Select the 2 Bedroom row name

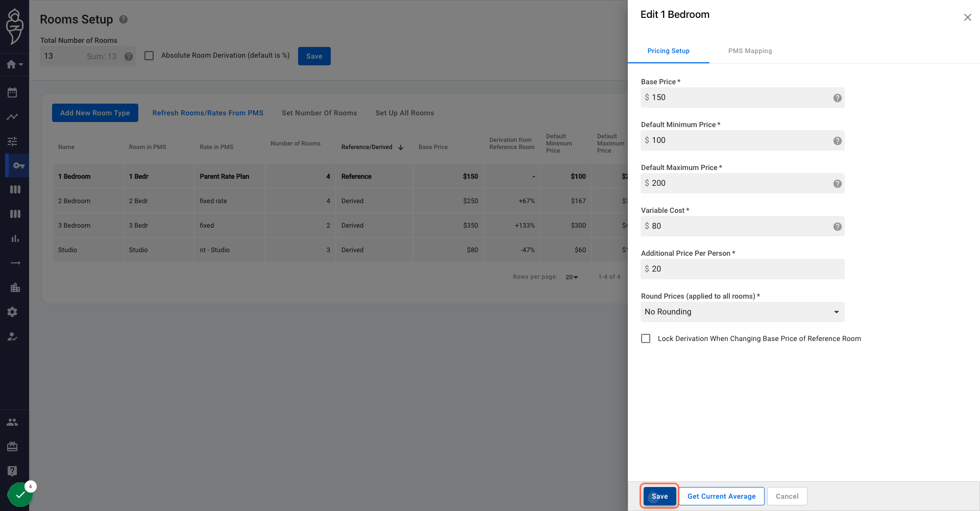[74, 201]
